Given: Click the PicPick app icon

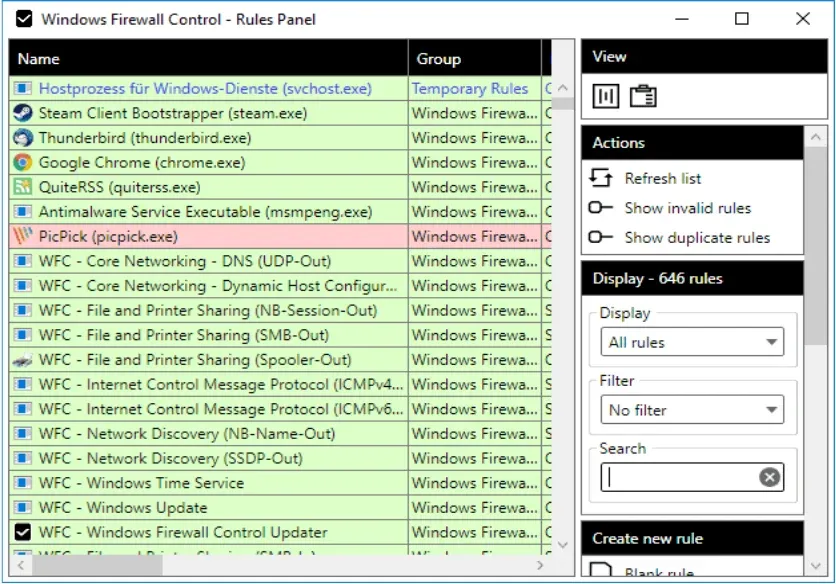Looking at the screenshot, I should click(22, 236).
